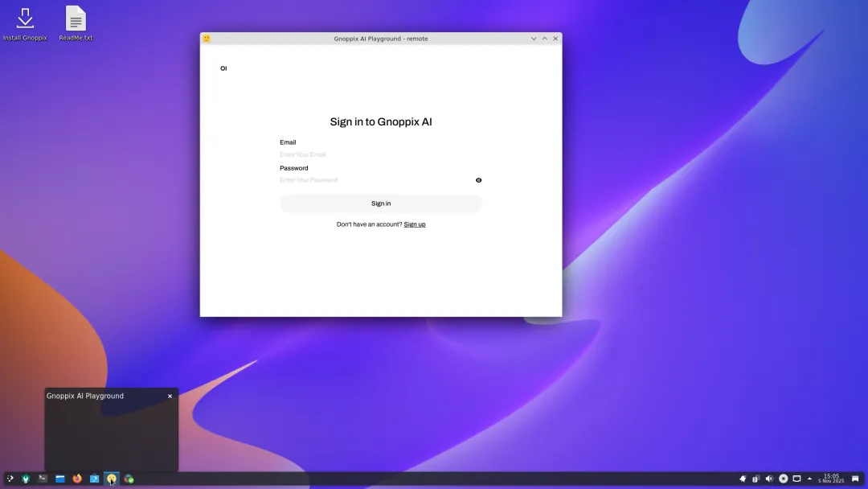This screenshot has height=489, width=868.
Task: Open the clock showing 15:05
Action: tap(831, 479)
